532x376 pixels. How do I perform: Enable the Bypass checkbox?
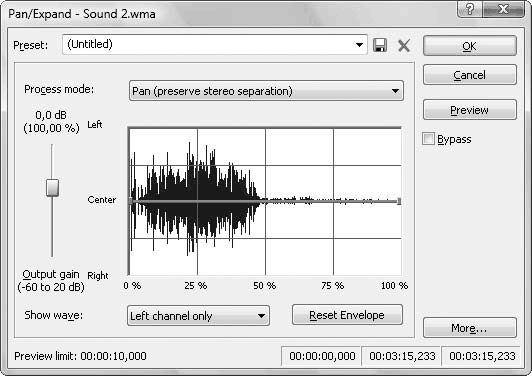428,139
